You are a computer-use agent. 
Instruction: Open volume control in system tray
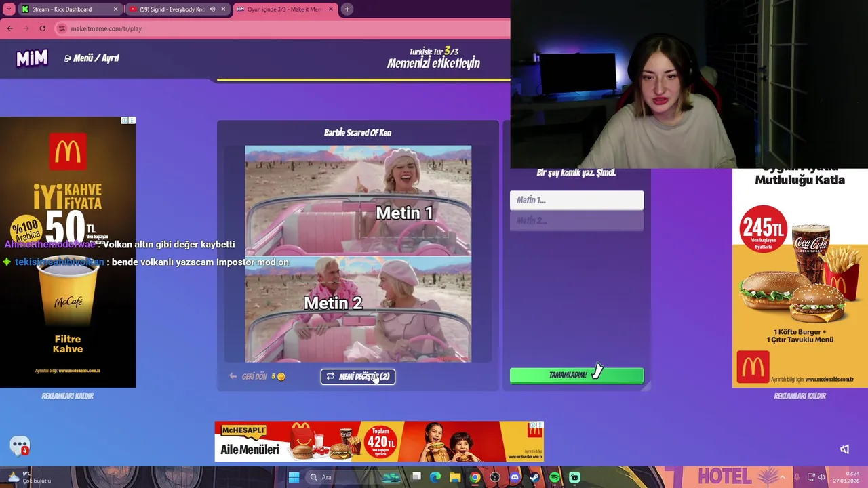(821, 477)
